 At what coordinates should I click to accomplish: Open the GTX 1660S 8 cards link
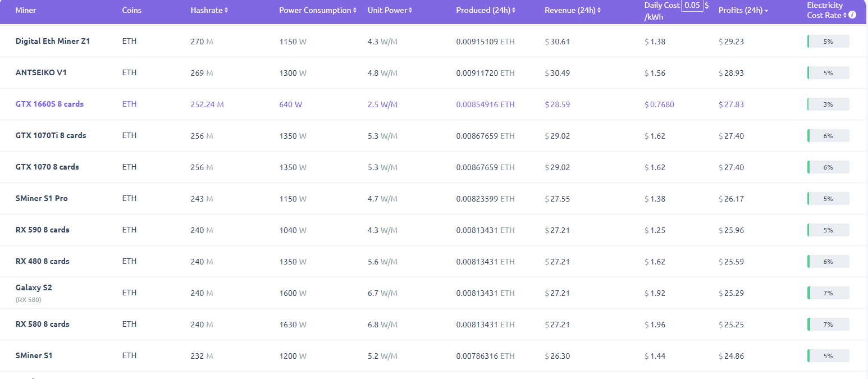pos(49,104)
